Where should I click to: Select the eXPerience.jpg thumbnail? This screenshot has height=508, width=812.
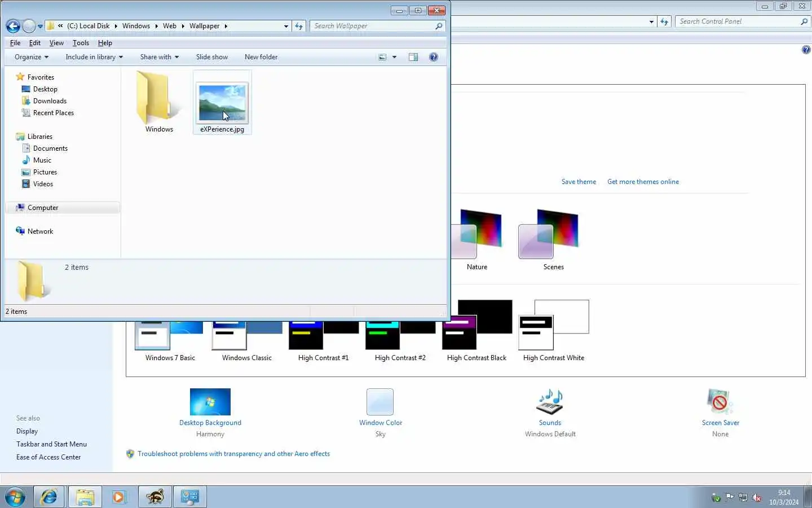click(222, 102)
